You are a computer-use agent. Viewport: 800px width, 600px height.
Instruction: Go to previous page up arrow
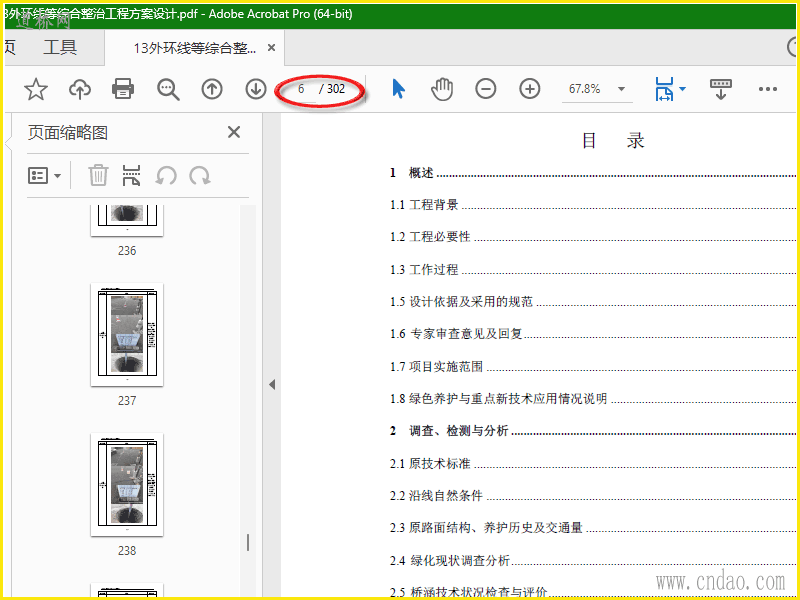[212, 89]
